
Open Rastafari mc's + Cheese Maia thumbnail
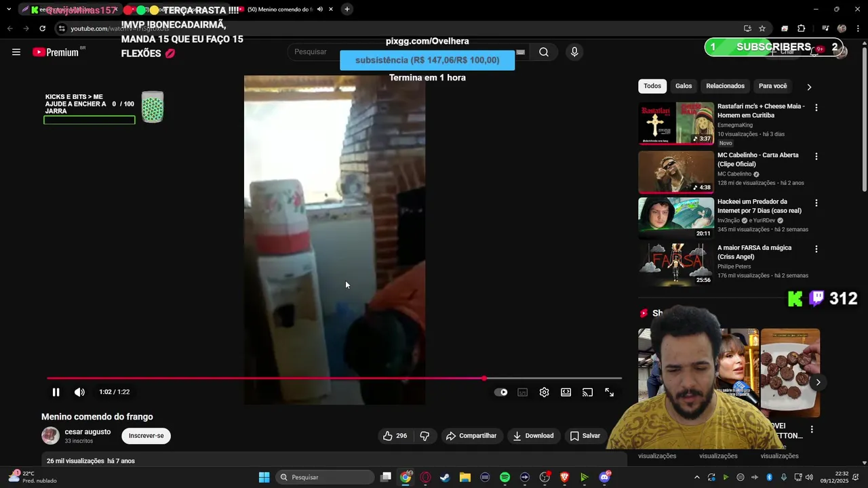point(676,123)
